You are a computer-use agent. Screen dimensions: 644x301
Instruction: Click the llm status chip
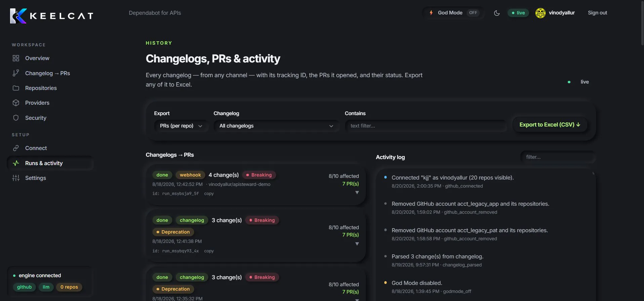click(x=46, y=287)
